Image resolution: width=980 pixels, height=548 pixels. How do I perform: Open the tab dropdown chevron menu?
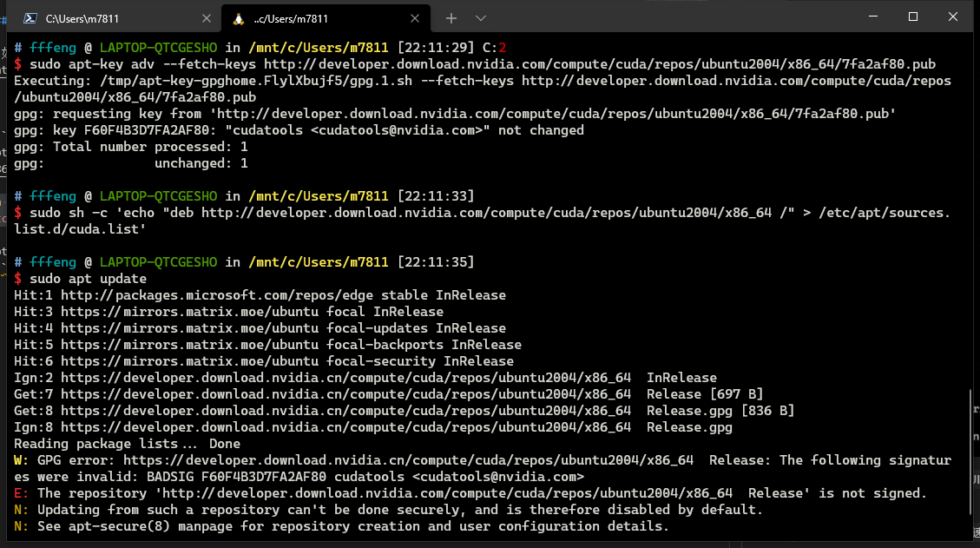point(480,17)
